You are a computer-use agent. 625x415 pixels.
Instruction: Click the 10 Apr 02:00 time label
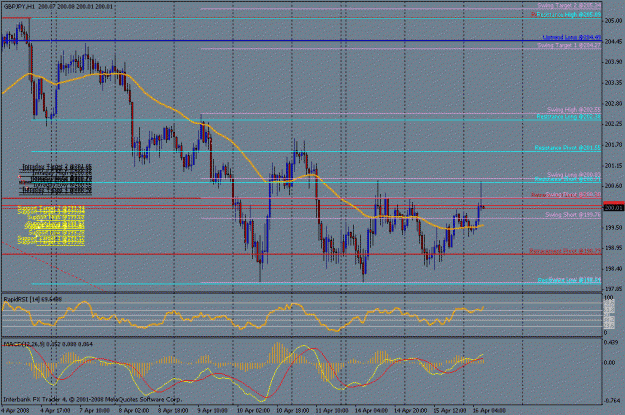253,410
